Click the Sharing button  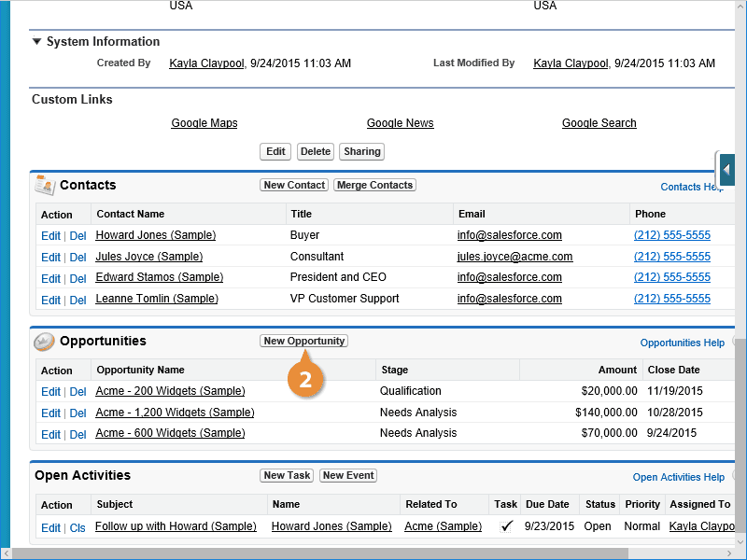362,151
